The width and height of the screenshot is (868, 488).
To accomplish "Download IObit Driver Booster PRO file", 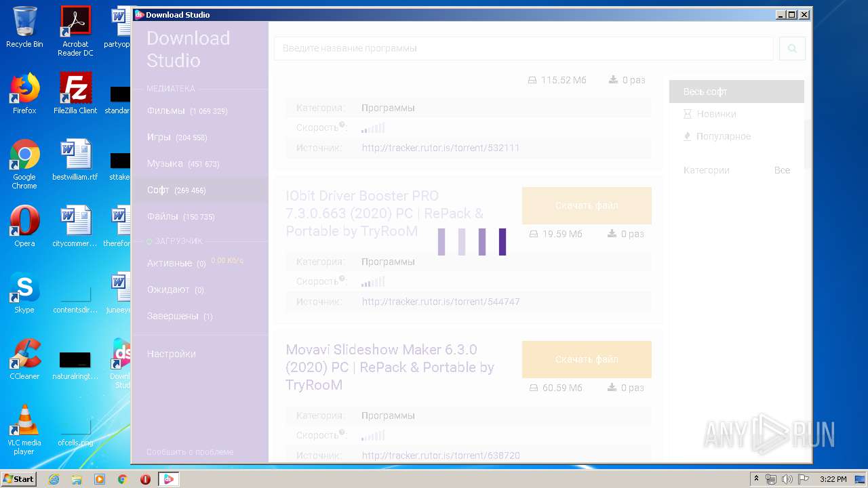I will tap(587, 205).
